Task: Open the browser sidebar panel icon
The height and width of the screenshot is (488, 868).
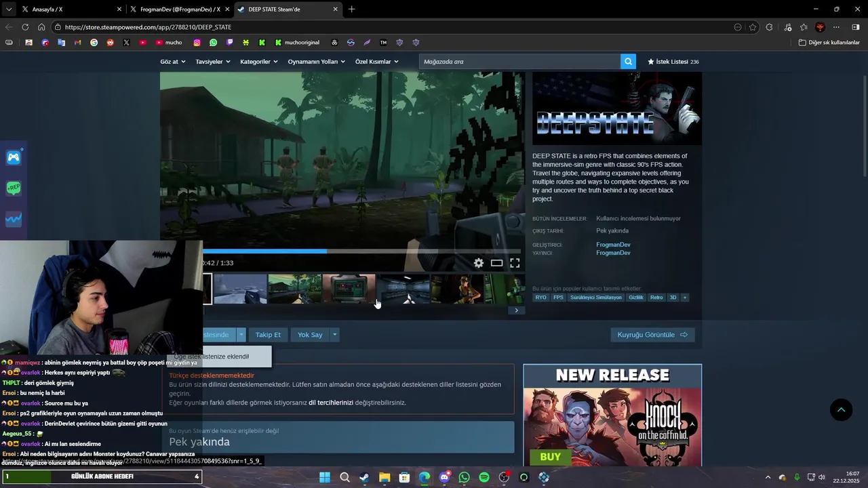Action: pyautogui.click(x=855, y=27)
